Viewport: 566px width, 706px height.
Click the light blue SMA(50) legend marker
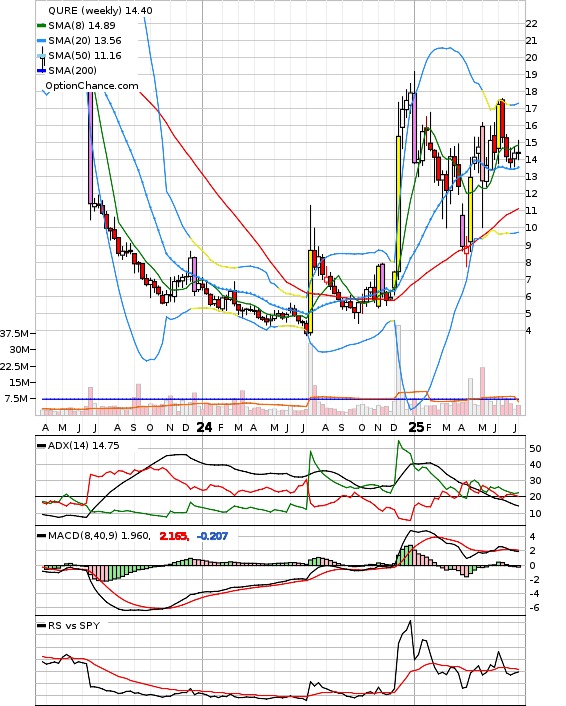[x=41, y=56]
